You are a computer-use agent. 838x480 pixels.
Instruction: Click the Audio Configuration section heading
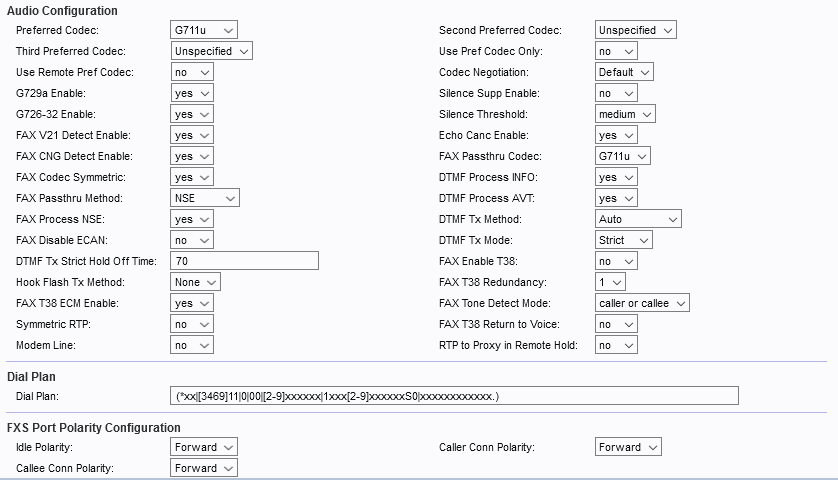62,11
